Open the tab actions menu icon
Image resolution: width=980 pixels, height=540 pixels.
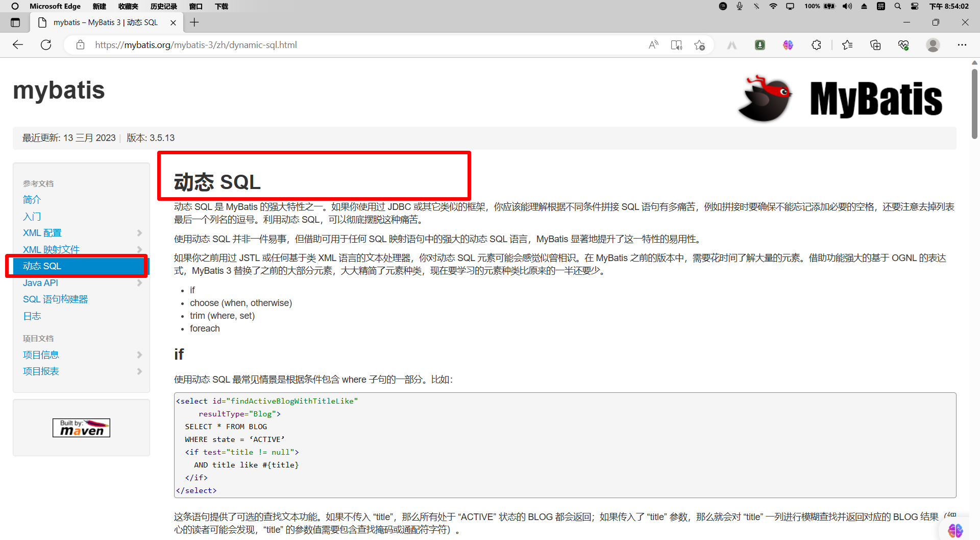[15, 22]
